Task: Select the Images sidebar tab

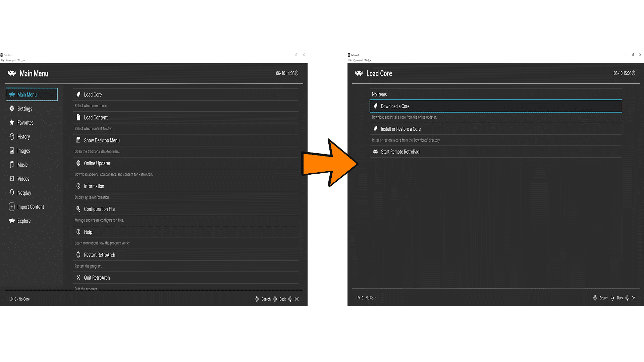Action: (23, 151)
